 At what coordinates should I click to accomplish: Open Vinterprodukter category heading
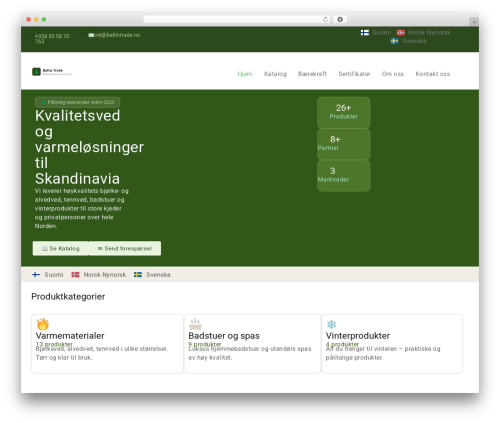[358, 336]
